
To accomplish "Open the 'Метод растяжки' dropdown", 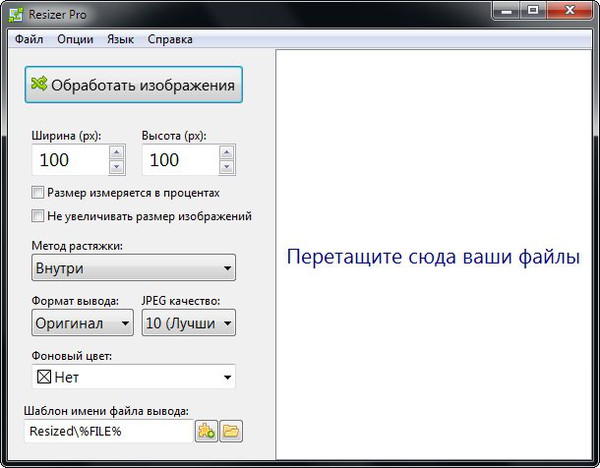I will (x=133, y=268).
